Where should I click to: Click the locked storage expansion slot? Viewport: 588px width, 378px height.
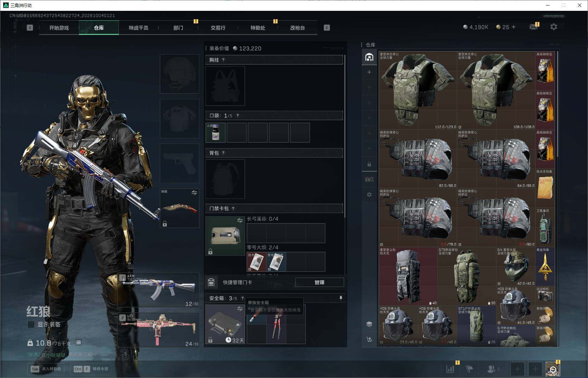(x=369, y=164)
